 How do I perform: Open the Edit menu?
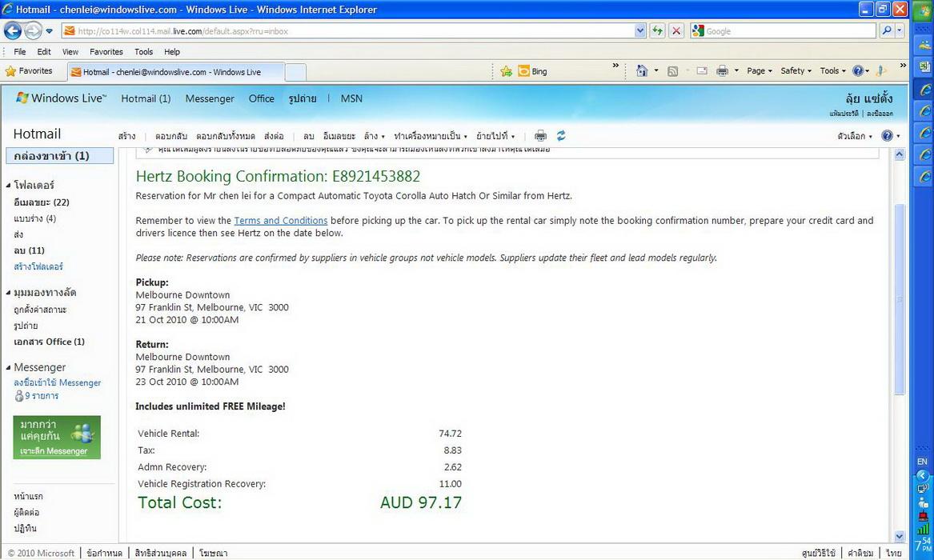tap(44, 52)
